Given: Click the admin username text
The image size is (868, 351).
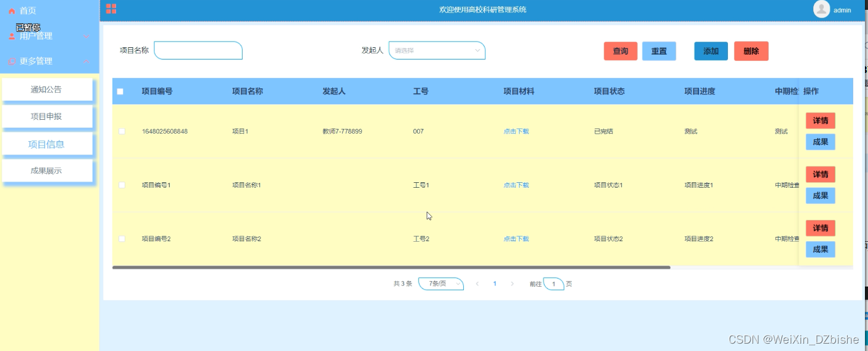Looking at the screenshot, I should pyautogui.click(x=842, y=10).
